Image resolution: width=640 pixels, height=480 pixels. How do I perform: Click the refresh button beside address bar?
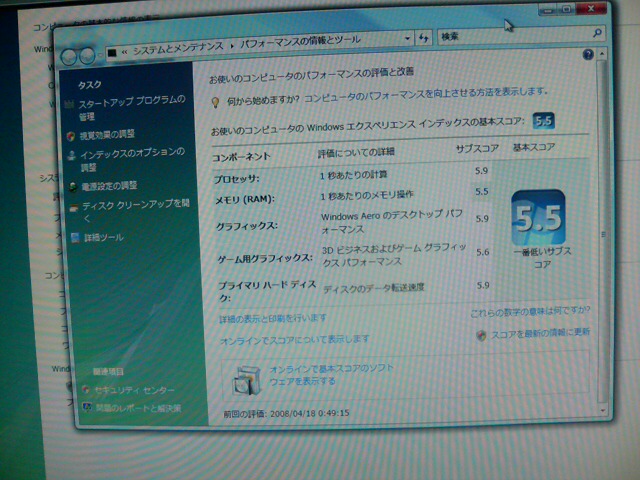point(424,38)
